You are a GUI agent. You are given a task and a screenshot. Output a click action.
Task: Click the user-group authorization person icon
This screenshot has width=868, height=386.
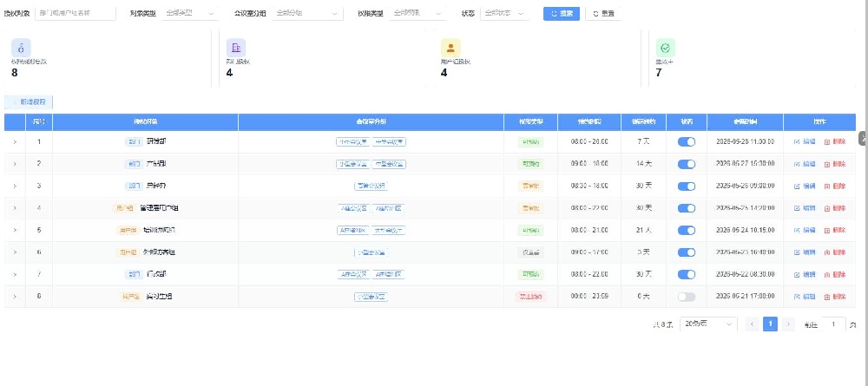pos(450,48)
